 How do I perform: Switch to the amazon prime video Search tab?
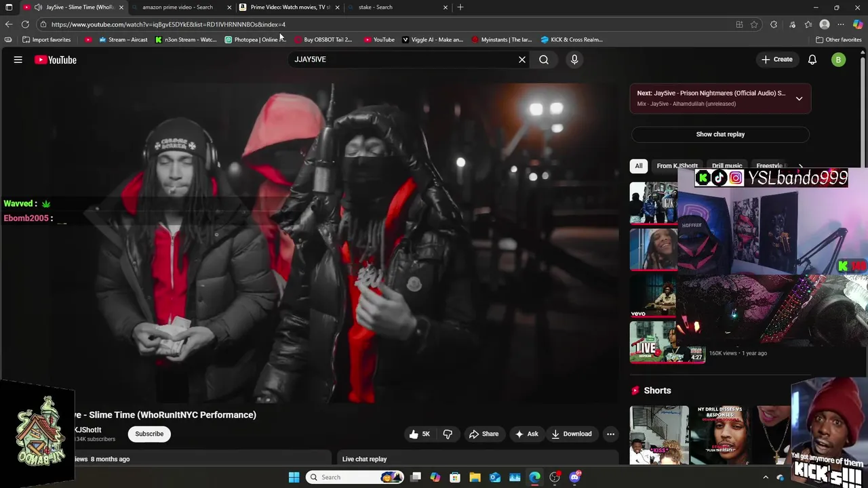[176, 7]
